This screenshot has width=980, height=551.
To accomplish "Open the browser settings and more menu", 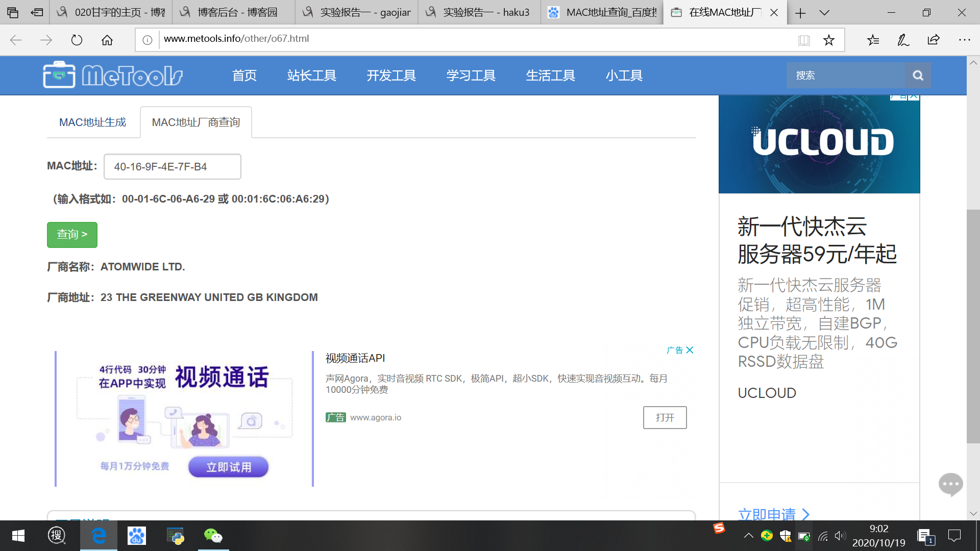I will click(x=964, y=40).
